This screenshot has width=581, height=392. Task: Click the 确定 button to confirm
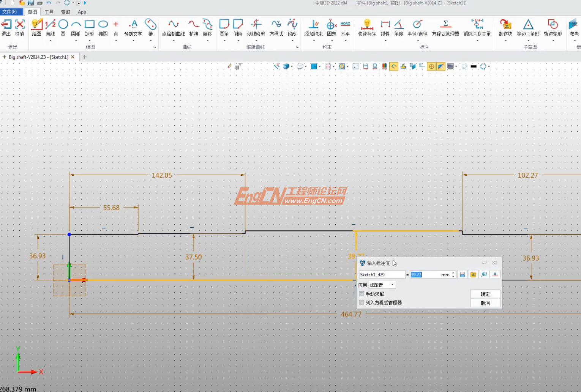click(485, 293)
